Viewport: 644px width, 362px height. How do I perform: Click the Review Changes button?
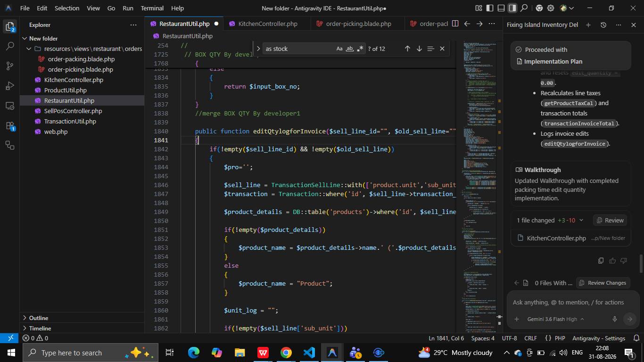tap(602, 283)
